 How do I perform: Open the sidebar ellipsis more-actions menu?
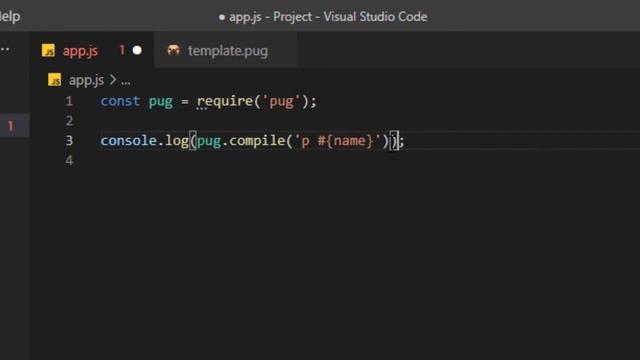pos(5,50)
